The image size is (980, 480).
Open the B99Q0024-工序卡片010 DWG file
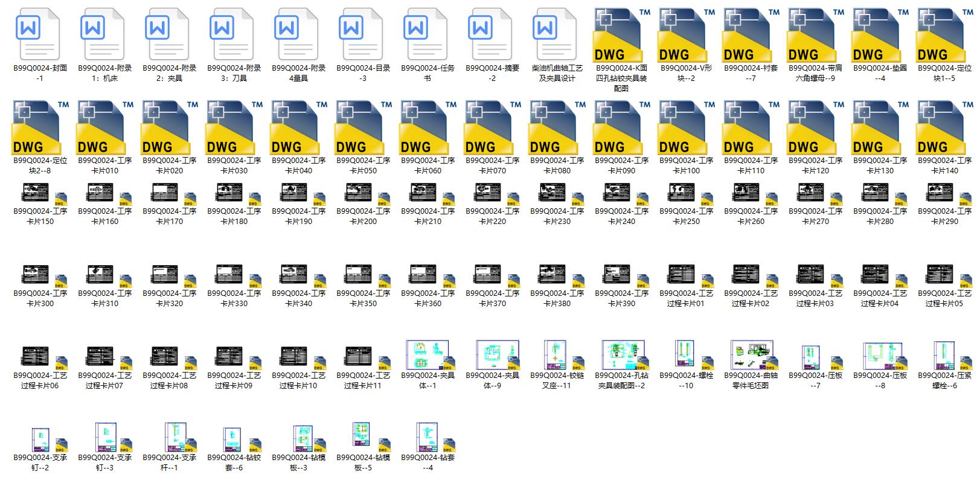click(104, 127)
